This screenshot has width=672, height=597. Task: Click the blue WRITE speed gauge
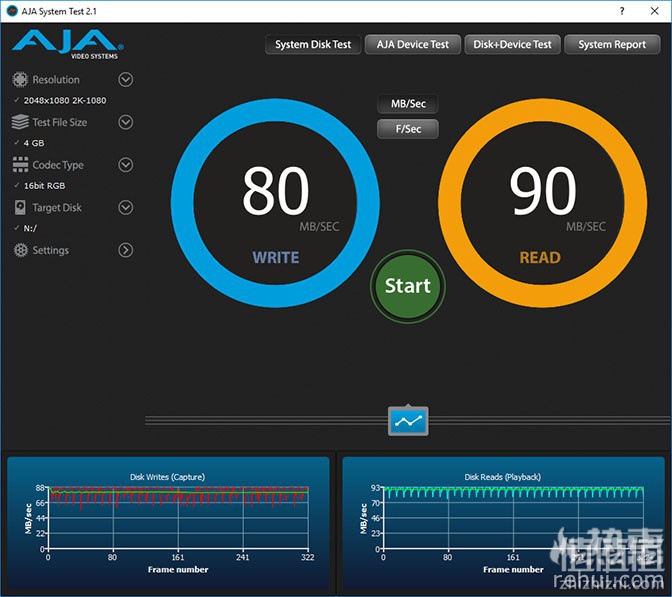tap(275, 203)
